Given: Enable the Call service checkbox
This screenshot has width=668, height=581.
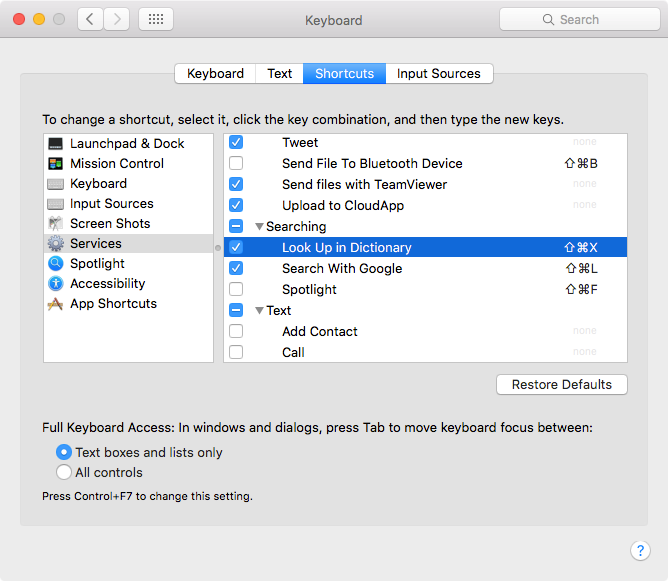Looking at the screenshot, I should 236,352.
